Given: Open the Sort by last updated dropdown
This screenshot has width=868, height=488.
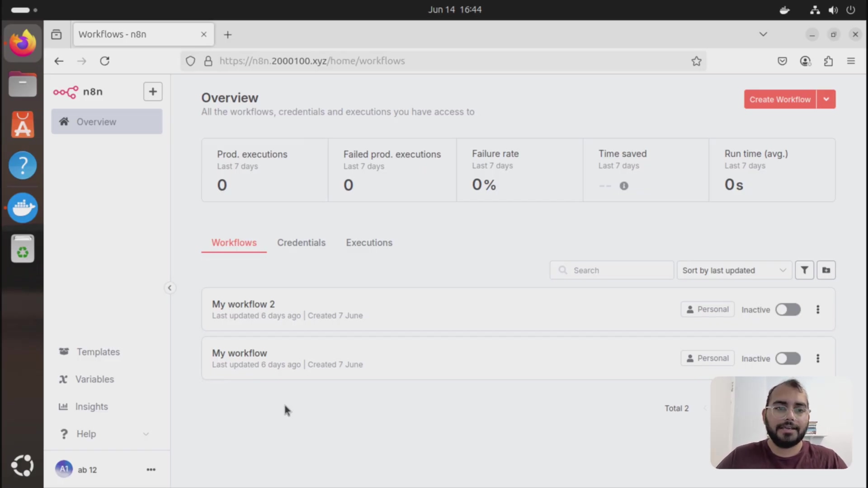Looking at the screenshot, I should [x=734, y=270].
